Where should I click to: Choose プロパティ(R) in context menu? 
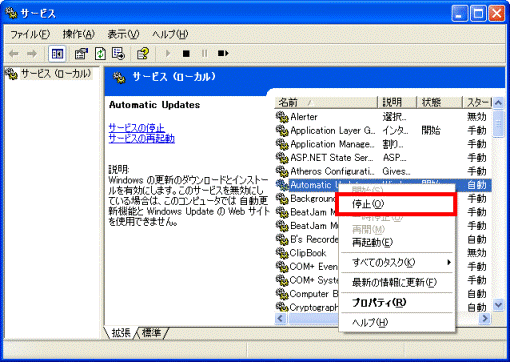coord(397,303)
